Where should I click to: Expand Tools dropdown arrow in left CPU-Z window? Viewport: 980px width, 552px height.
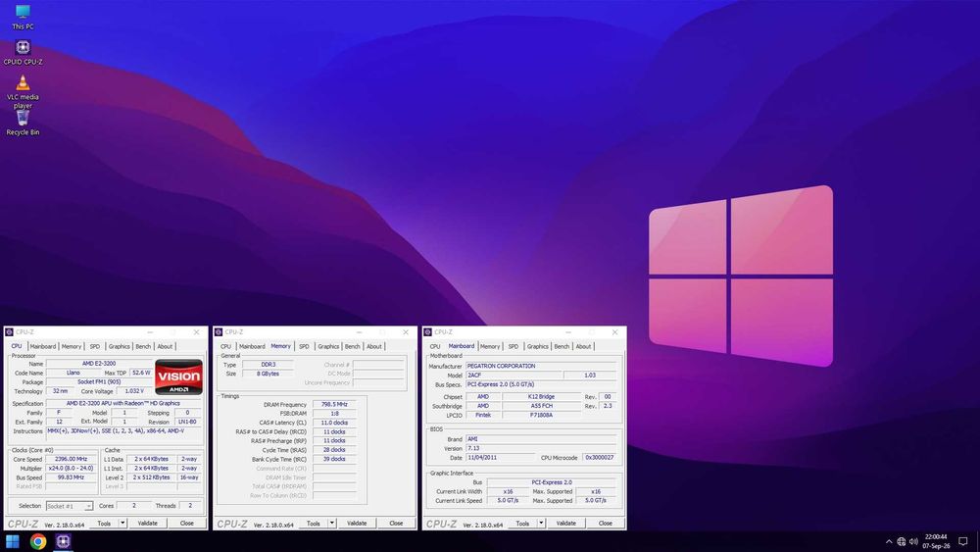122,524
